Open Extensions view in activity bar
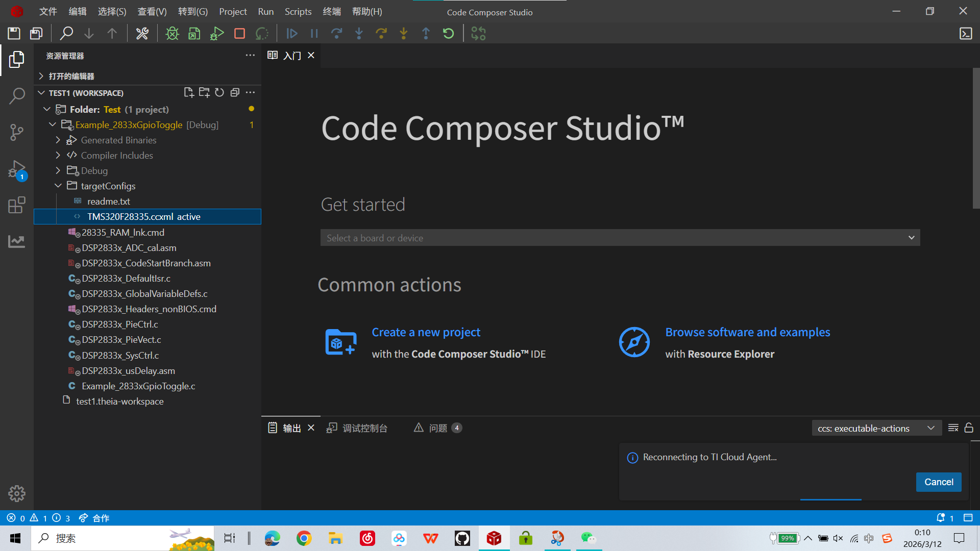Viewport: 980px width, 551px height. pyautogui.click(x=16, y=205)
